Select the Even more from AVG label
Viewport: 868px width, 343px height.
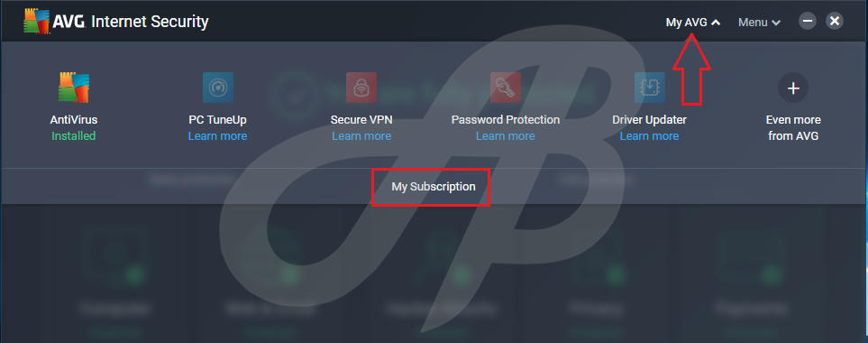tap(793, 127)
